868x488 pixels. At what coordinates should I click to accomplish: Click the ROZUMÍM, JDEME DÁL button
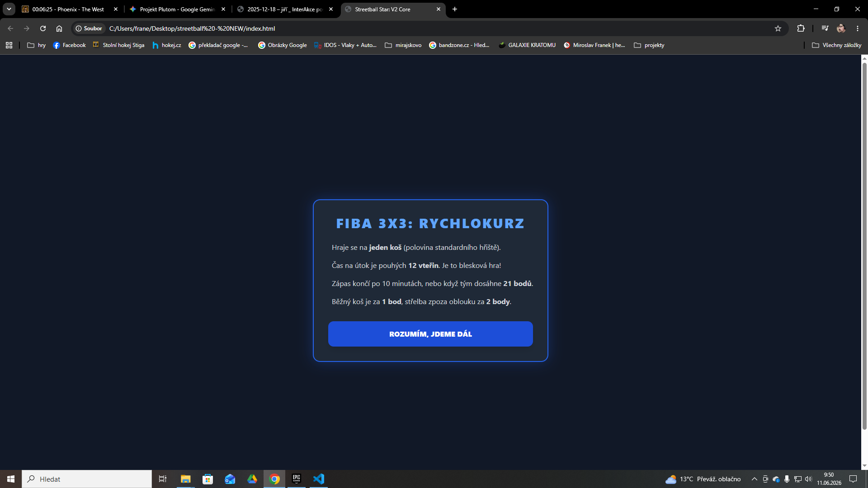tap(430, 334)
